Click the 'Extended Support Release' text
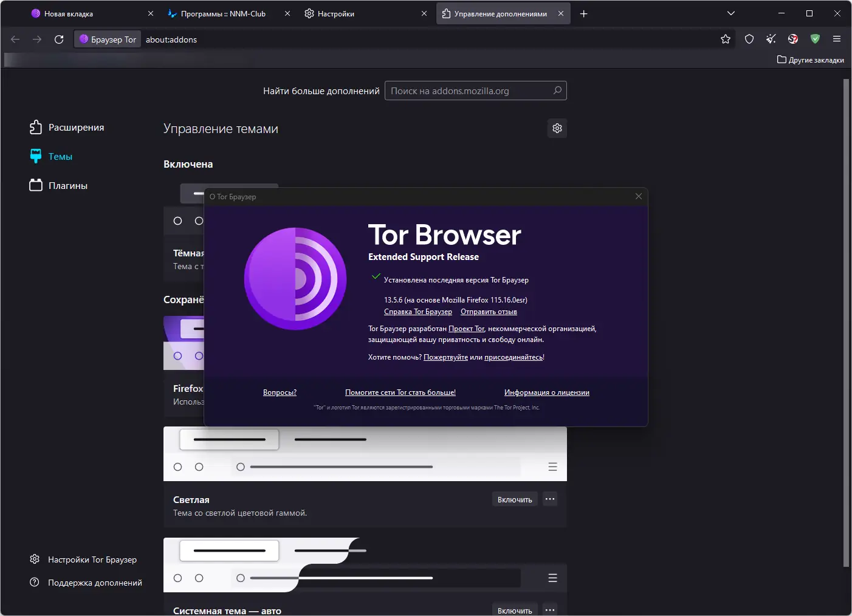Viewport: 852px width, 616px height. [x=424, y=257]
